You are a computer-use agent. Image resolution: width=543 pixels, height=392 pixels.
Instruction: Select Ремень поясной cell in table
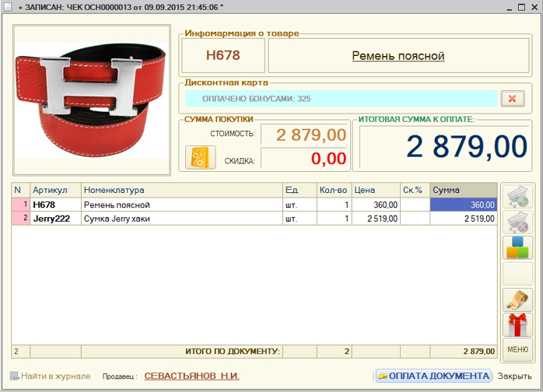tap(182, 205)
